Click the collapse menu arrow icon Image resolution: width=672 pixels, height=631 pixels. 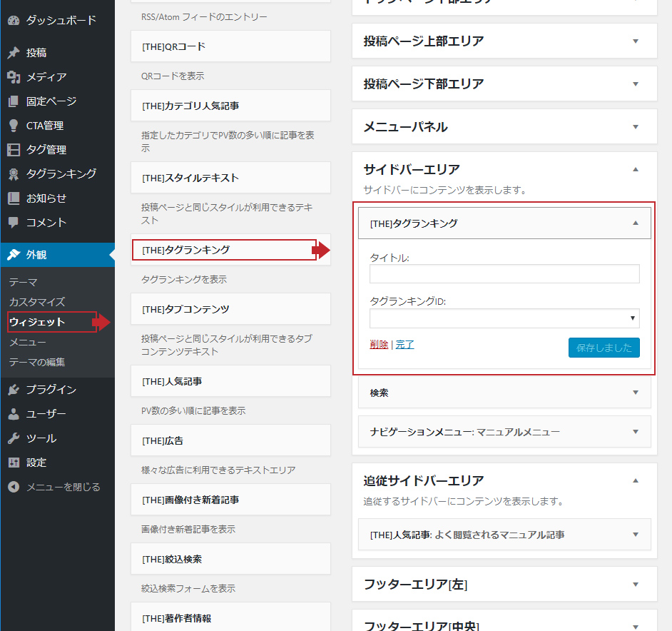13,487
